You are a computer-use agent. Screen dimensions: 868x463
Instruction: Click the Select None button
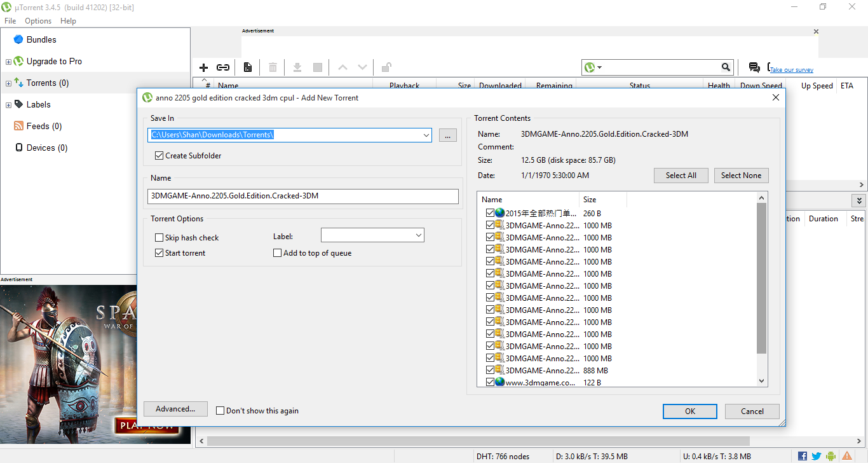741,175
